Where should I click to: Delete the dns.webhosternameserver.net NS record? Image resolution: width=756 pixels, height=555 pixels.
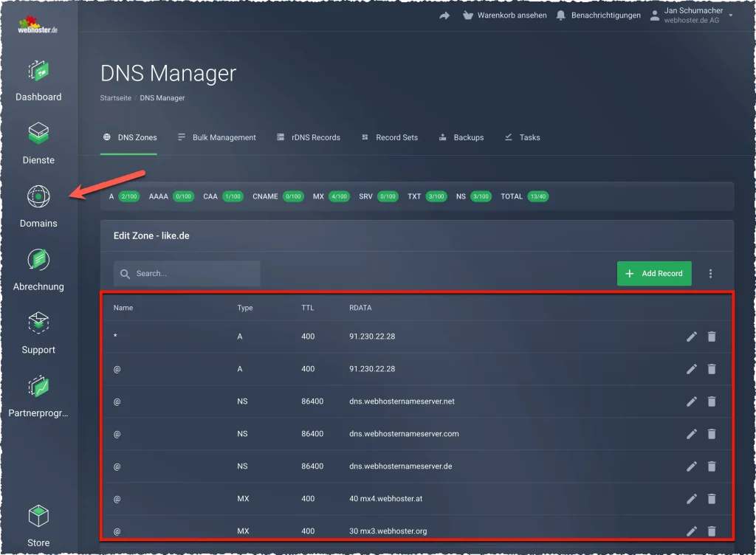(711, 401)
